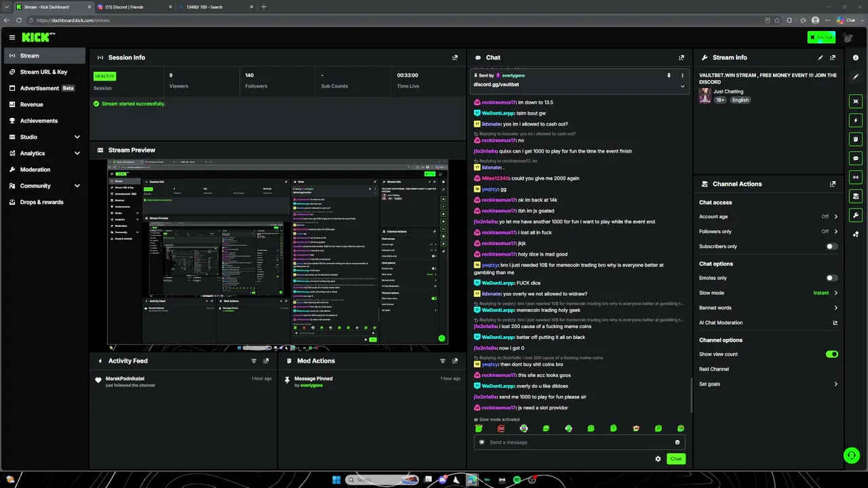Click the Message Pinned entry in Mod Actions
Screen dimensions: 868x488
pos(372,382)
